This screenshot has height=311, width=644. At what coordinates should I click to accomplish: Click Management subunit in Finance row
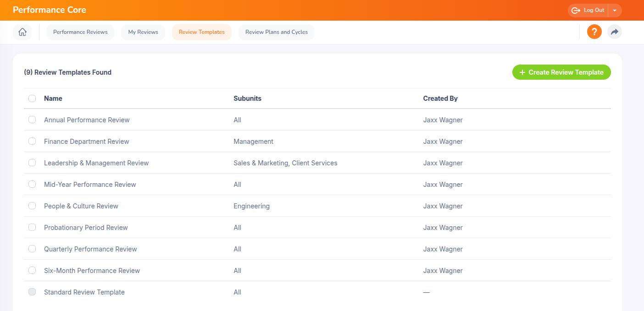tap(253, 142)
